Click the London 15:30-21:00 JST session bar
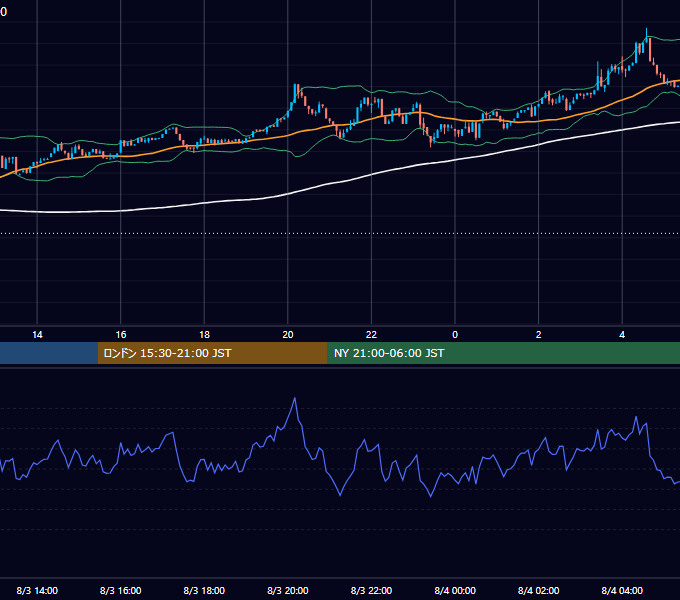The width and height of the screenshot is (680, 600). pos(212,353)
